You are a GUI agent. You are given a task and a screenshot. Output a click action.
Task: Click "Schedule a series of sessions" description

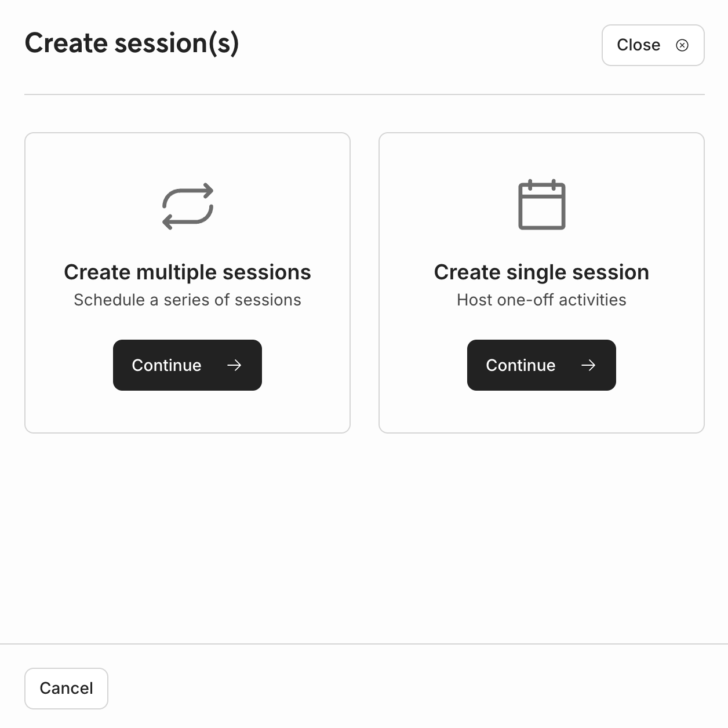click(187, 300)
